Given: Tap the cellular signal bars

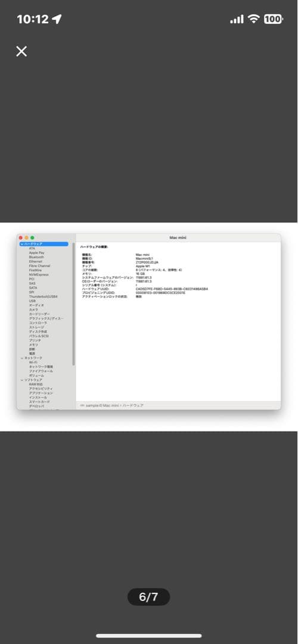Looking at the screenshot, I should pos(237,19).
